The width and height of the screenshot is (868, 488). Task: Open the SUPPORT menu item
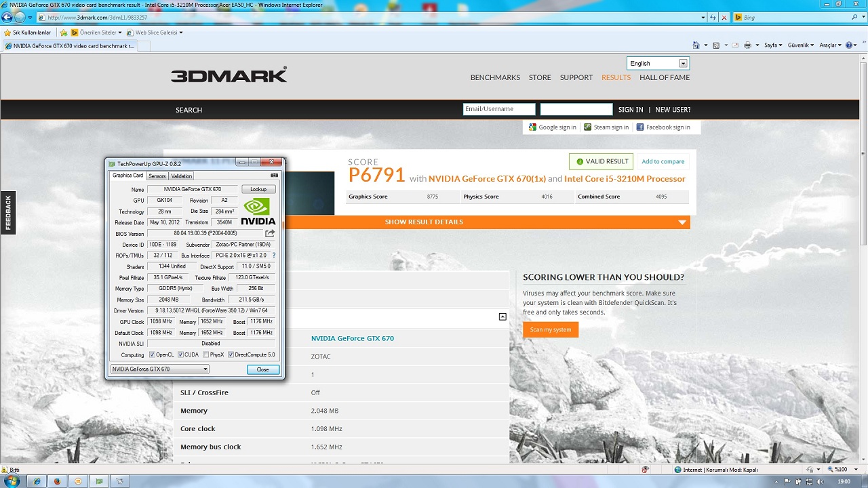pyautogui.click(x=576, y=77)
